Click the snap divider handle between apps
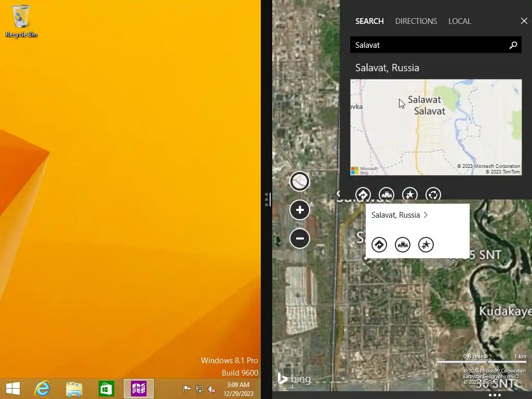 click(267, 199)
